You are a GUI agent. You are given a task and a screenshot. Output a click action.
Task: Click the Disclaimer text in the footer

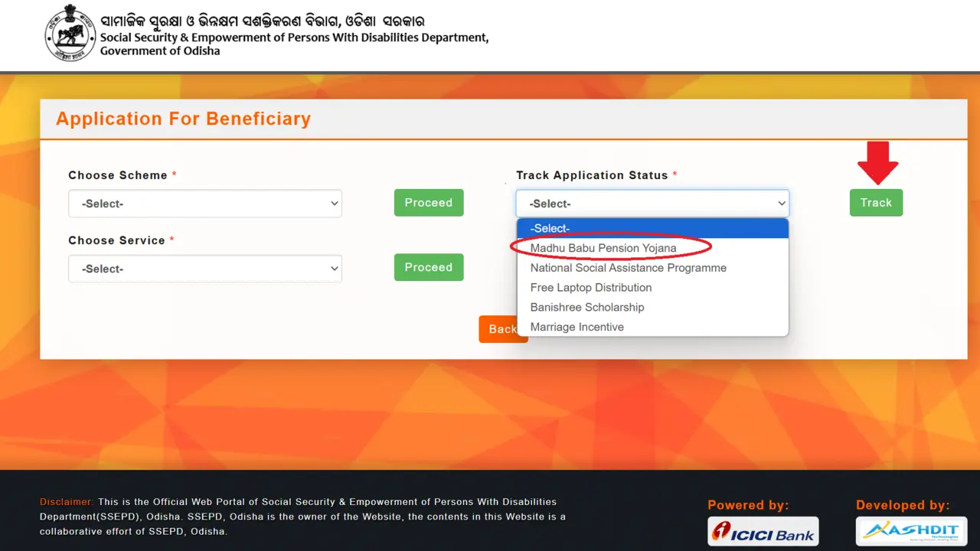(65, 501)
